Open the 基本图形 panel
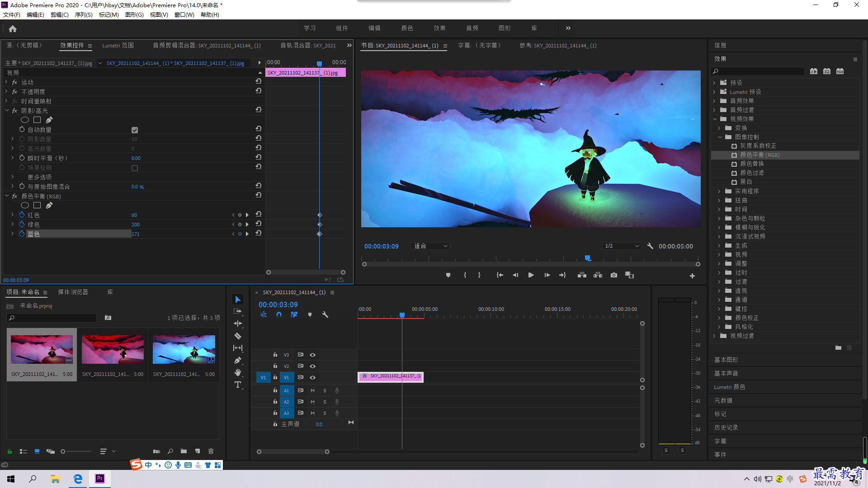 726,360
